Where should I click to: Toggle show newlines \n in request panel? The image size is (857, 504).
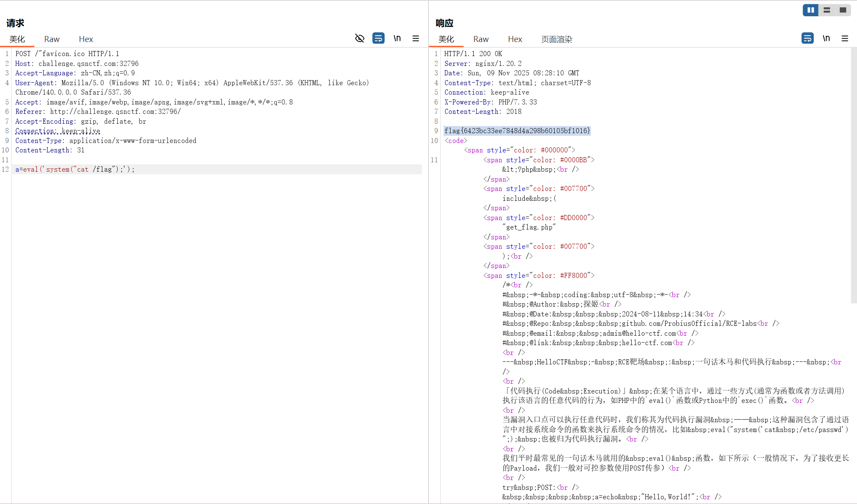397,39
